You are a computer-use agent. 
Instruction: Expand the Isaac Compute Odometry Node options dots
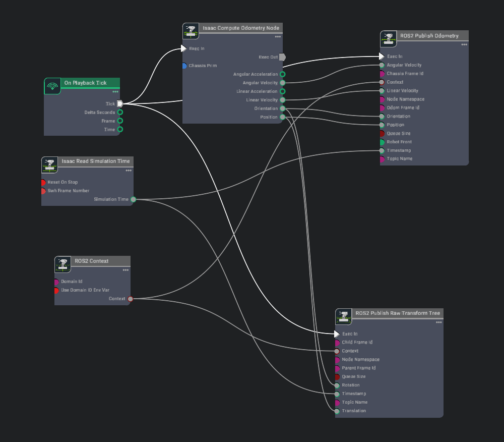pyautogui.click(x=278, y=37)
